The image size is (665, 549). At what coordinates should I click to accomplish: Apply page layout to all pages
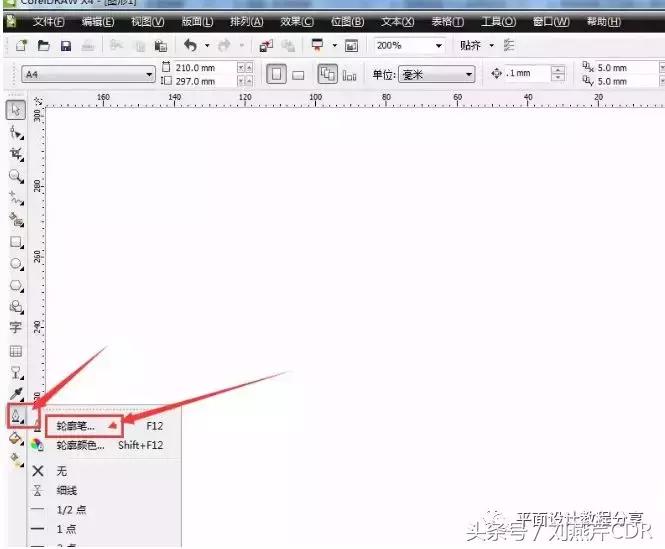tap(327, 75)
